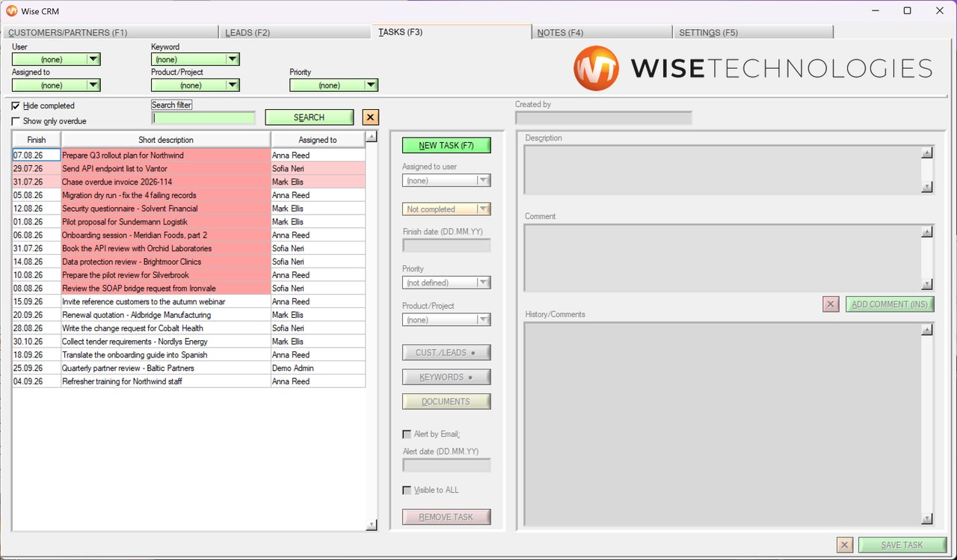Click the up arrow in the Description box
957x560 pixels.
[x=927, y=153]
